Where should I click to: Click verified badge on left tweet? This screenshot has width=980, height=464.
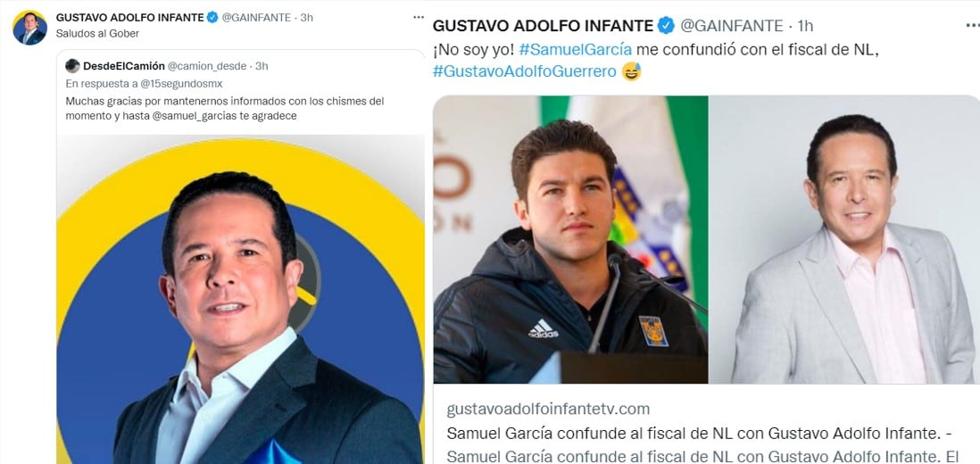point(212,18)
